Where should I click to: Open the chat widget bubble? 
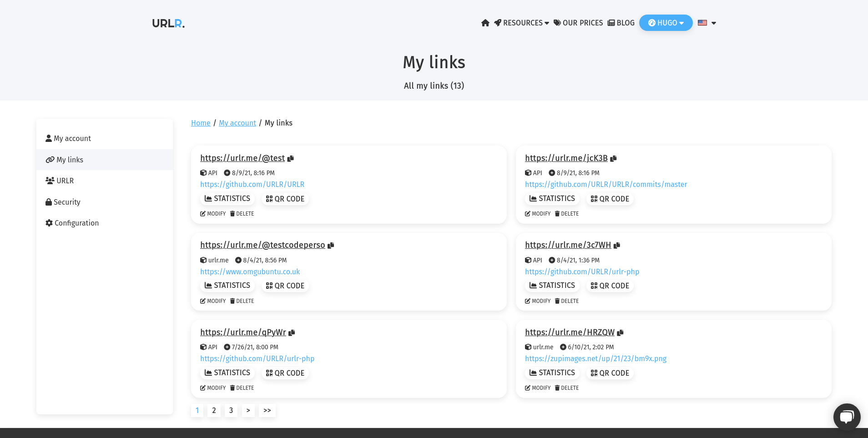[846, 416]
